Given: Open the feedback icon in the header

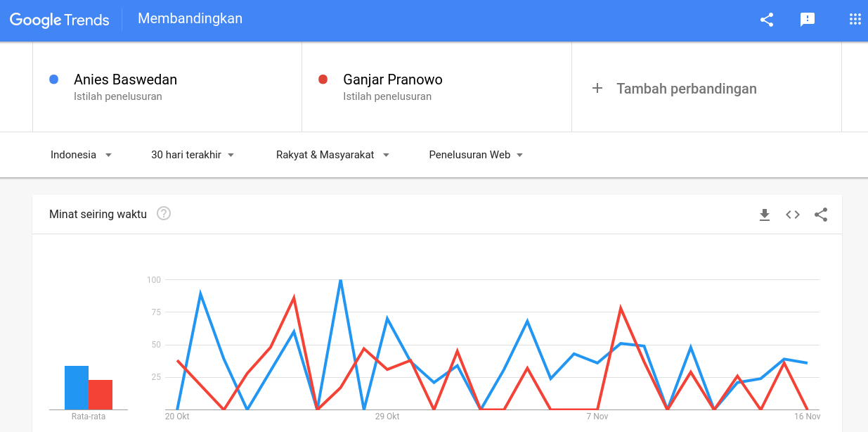Looking at the screenshot, I should click(808, 20).
